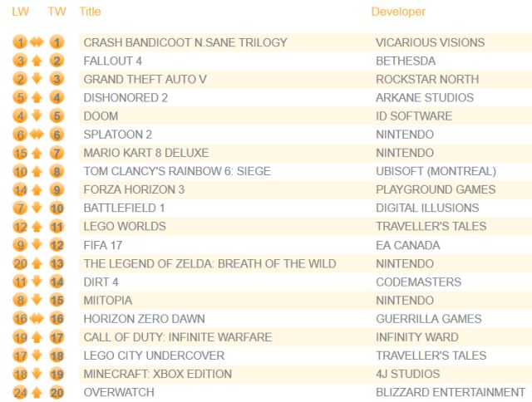Click the Developer column header
Image resolution: width=532 pixels, height=402 pixels.
[x=398, y=12]
